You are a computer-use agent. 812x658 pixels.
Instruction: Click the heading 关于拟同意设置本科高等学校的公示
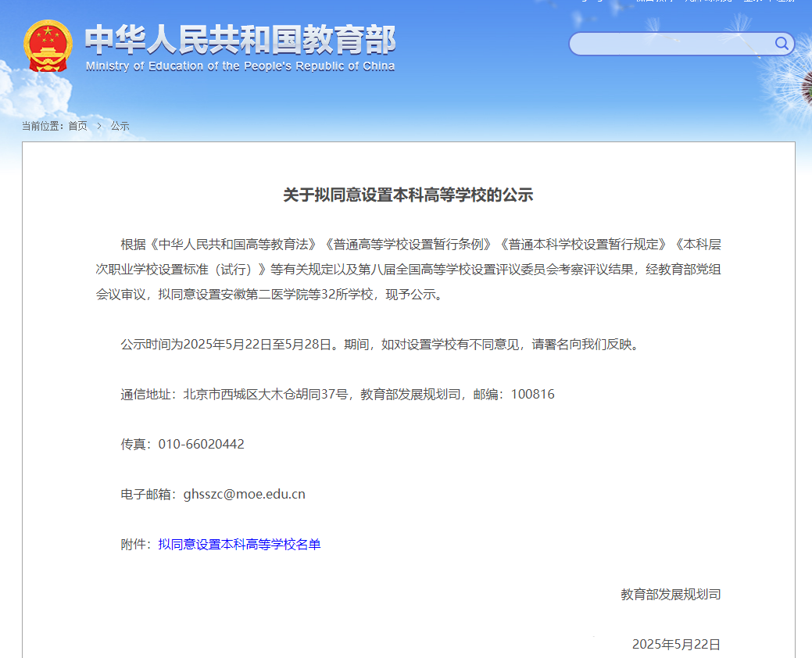[x=408, y=195]
